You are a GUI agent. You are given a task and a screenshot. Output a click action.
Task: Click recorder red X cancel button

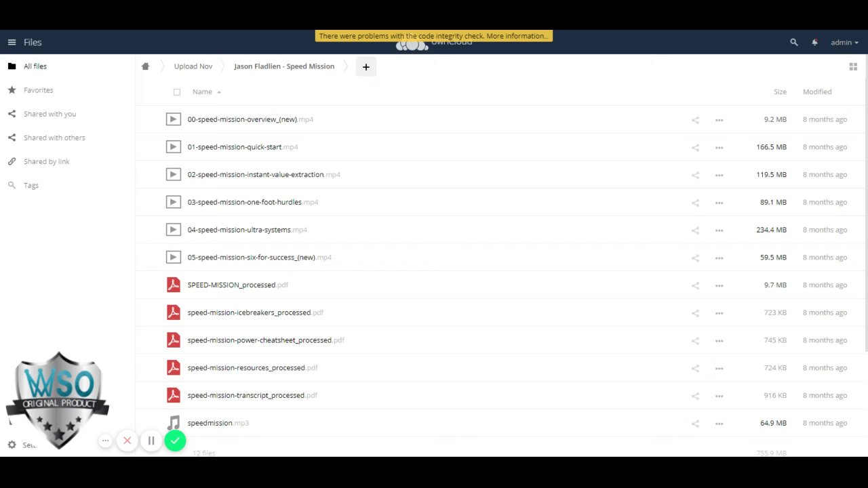(127, 441)
